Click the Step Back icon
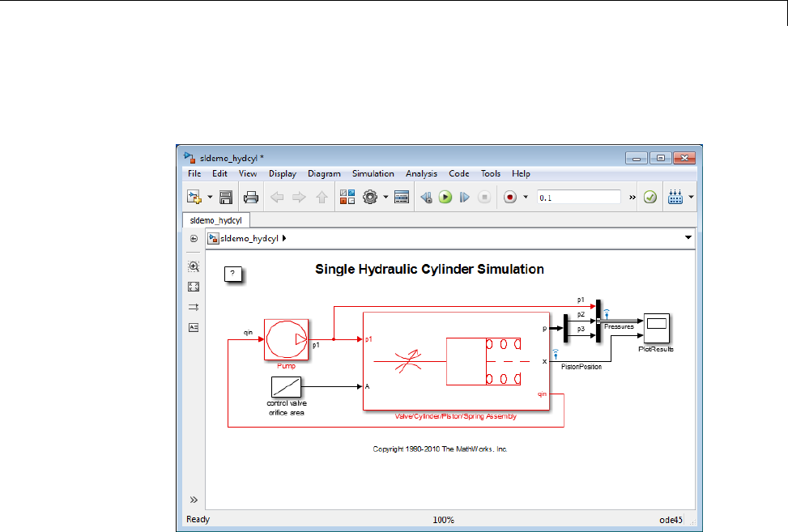Image resolution: width=788 pixels, height=532 pixels. point(426,197)
